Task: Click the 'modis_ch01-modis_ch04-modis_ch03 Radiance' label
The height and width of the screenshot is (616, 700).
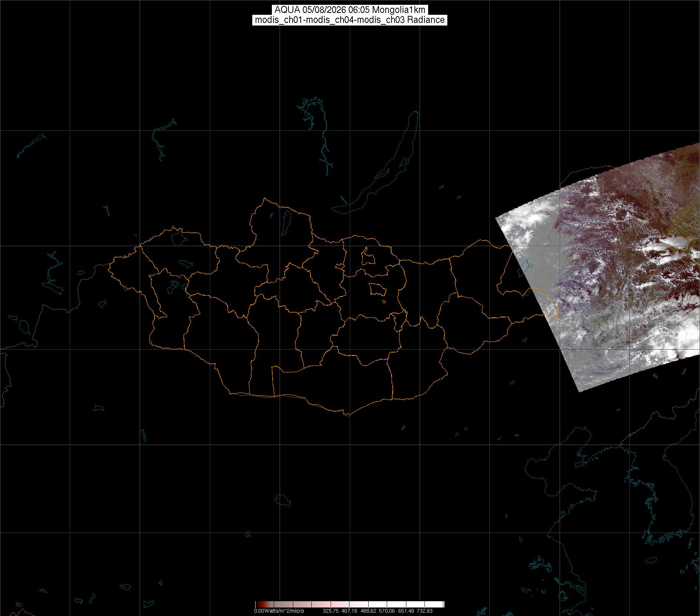Action: coord(350,20)
